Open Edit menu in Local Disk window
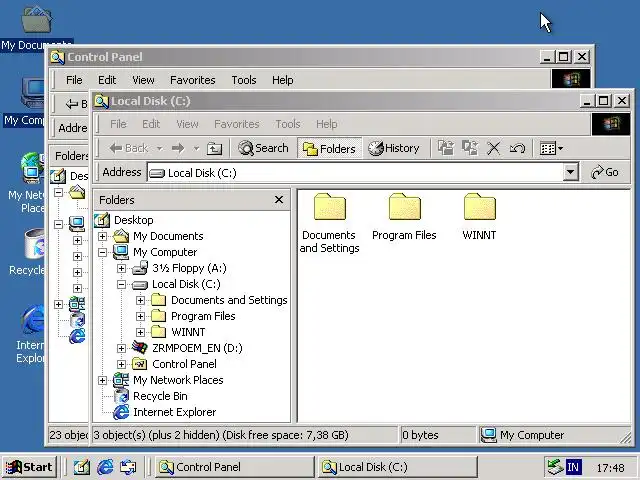Screen dimensions: 640x480 [x=151, y=124]
